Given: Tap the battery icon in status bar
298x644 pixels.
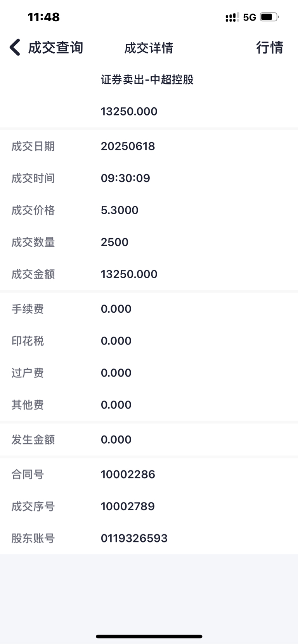Looking at the screenshot, I should pyautogui.click(x=269, y=17).
